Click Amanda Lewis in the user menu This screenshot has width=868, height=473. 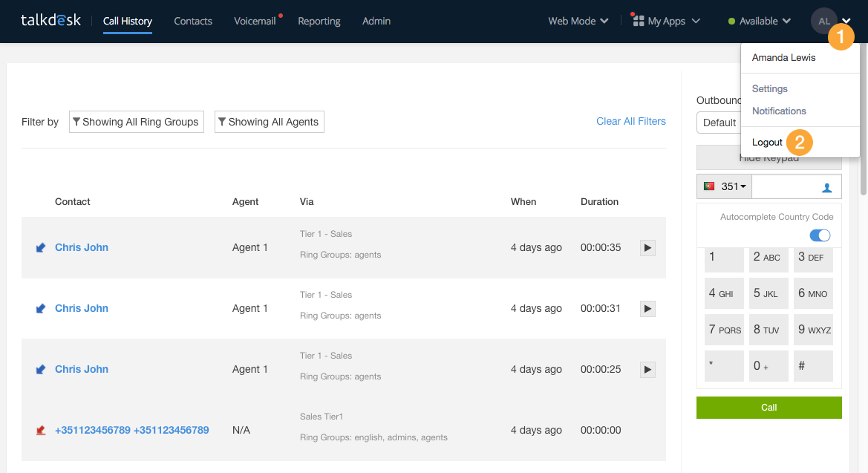[x=783, y=58]
